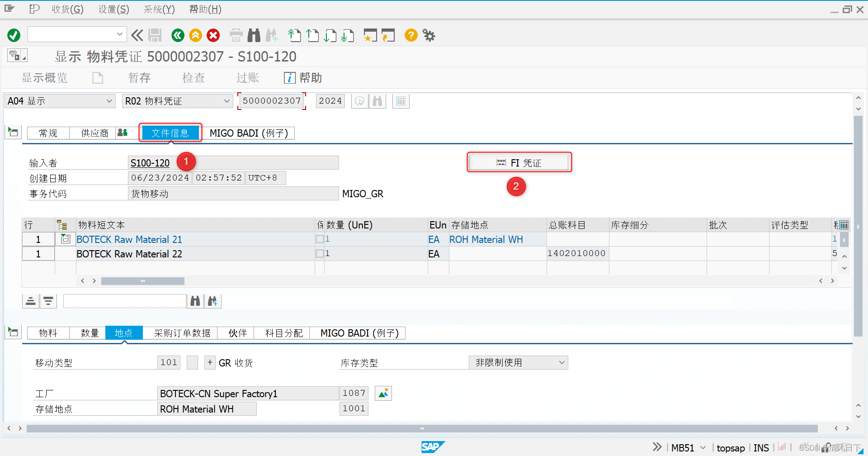Collapse detail data toggle near 物料 tab
Image resolution: width=868 pixels, height=456 pixels.
pyautogui.click(x=13, y=332)
